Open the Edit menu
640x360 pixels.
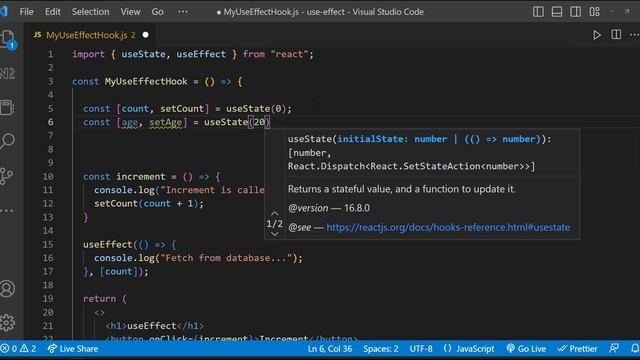[53, 12]
